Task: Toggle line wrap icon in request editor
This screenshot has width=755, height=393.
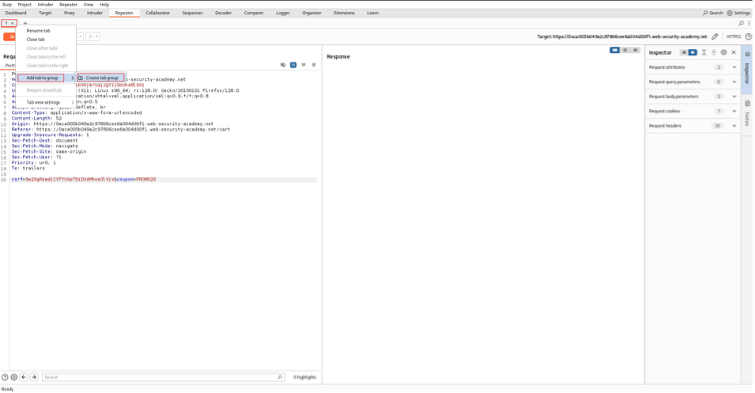Action: pyautogui.click(x=303, y=65)
